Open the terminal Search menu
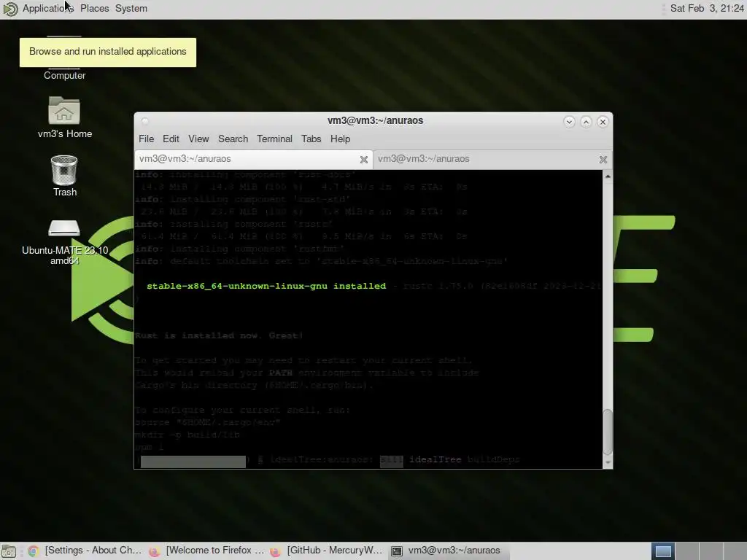This screenshot has width=747, height=560. pos(233,139)
